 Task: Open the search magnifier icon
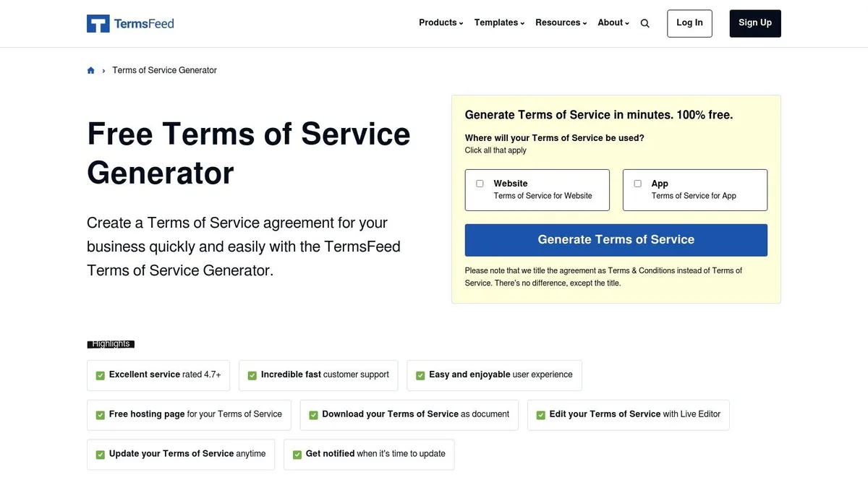pos(644,23)
